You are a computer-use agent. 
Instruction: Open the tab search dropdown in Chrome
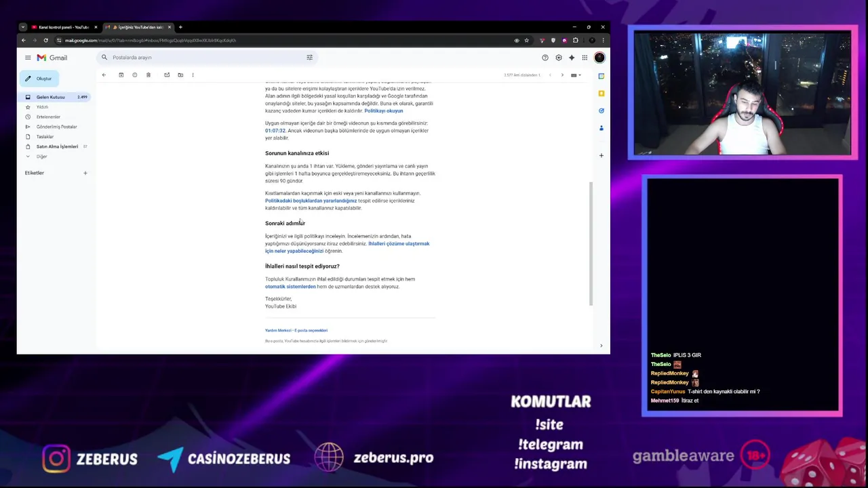(x=23, y=27)
